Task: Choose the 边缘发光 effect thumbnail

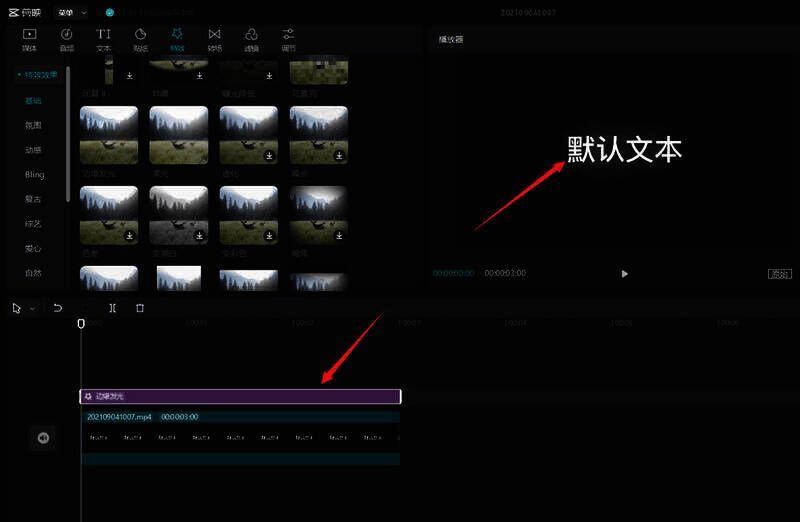Action: [x=109, y=135]
